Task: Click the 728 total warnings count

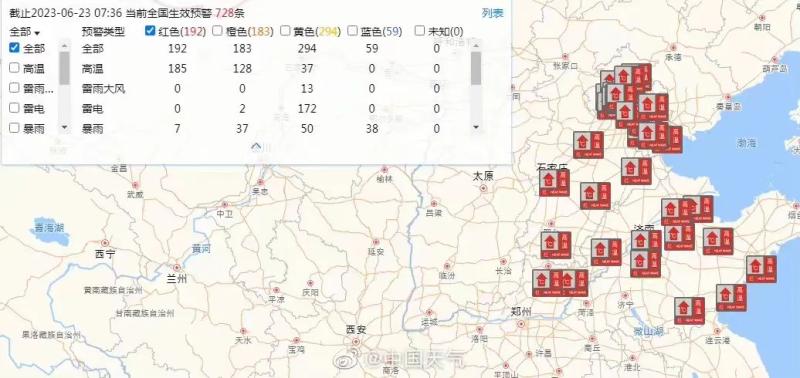Action: pyautogui.click(x=224, y=13)
